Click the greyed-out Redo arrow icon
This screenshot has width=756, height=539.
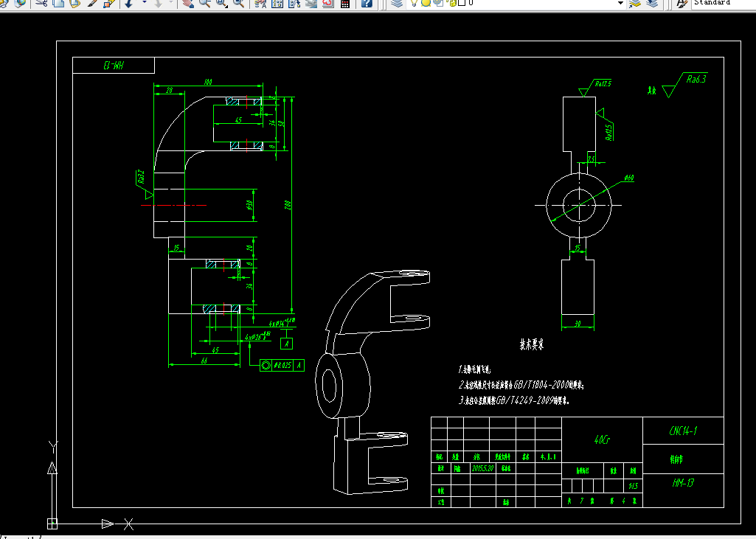point(158,3)
